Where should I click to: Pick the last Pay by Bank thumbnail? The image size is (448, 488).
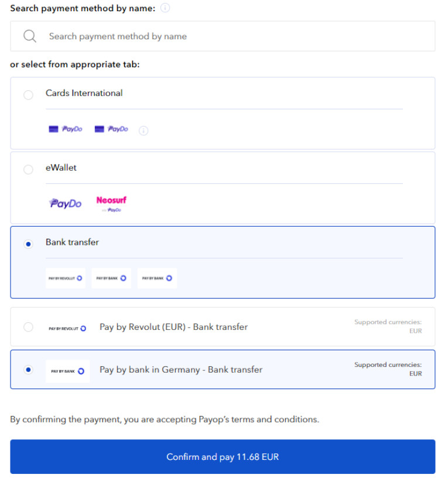click(x=157, y=278)
